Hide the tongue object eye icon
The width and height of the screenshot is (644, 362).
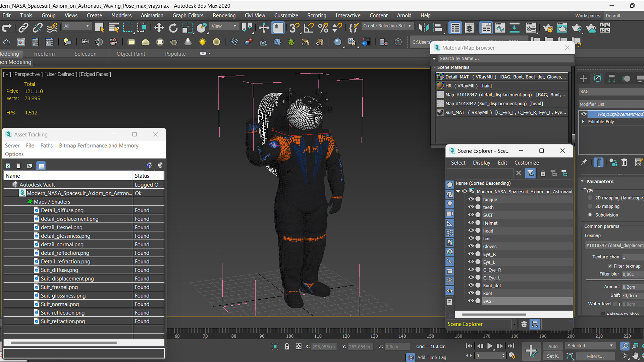point(471,199)
